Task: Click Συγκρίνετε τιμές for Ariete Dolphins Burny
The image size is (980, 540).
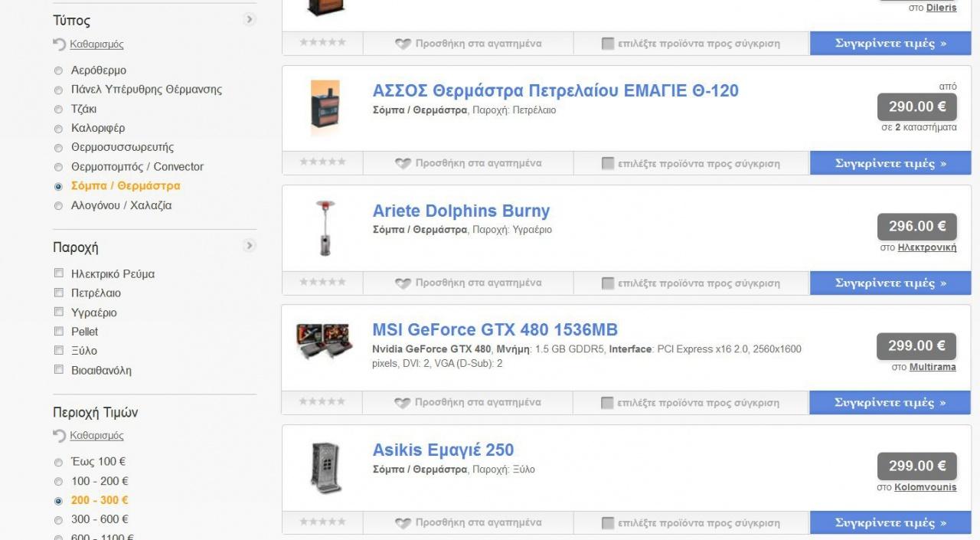Action: point(890,283)
